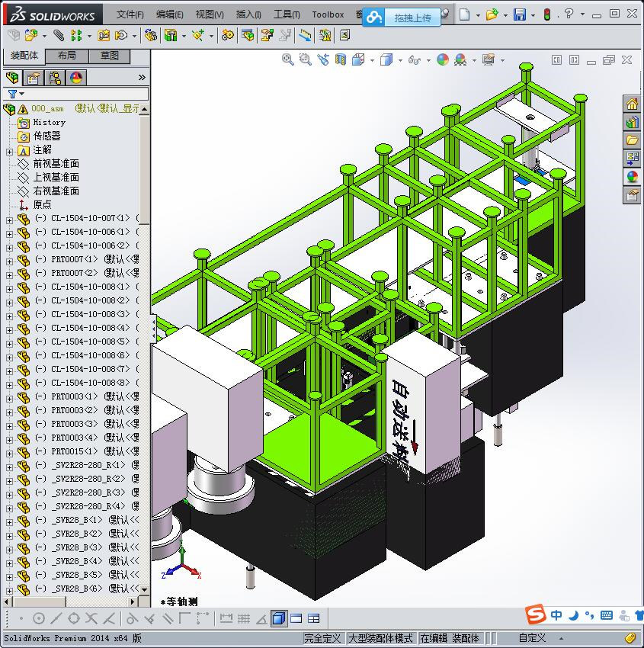
Task: Switch to the 草图 tab
Action: (x=109, y=56)
